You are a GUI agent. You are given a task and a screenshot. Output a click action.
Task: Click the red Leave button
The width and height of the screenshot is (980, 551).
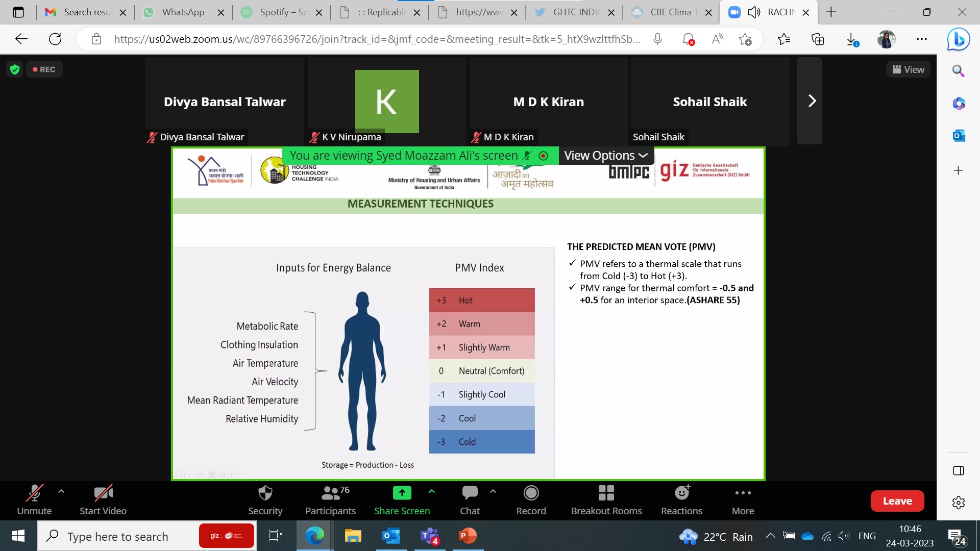click(897, 501)
